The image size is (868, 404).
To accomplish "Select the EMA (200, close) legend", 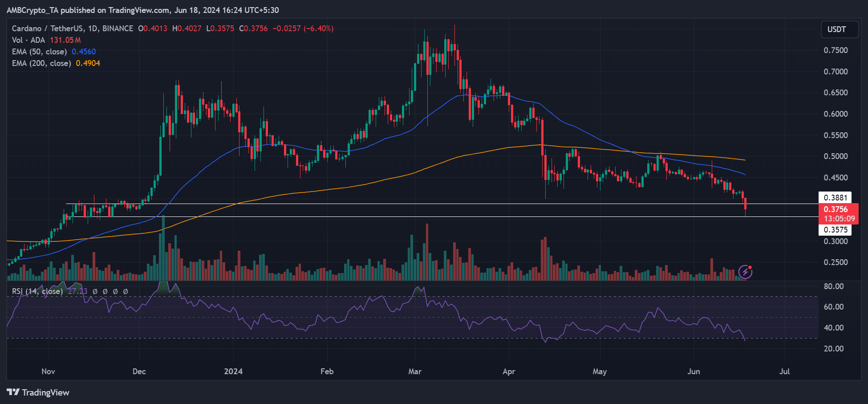I will tap(41, 63).
